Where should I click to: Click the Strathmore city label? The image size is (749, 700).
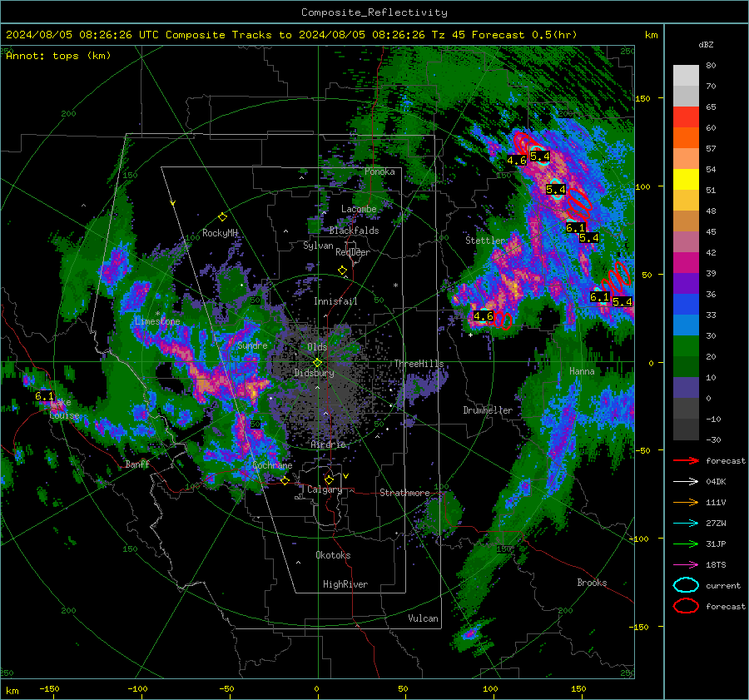404,493
